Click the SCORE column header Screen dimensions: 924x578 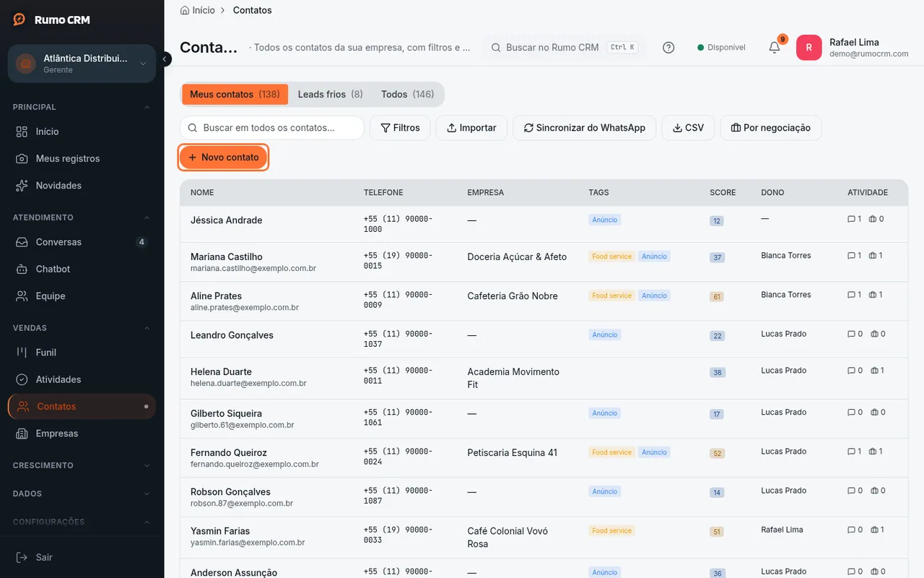click(x=723, y=193)
